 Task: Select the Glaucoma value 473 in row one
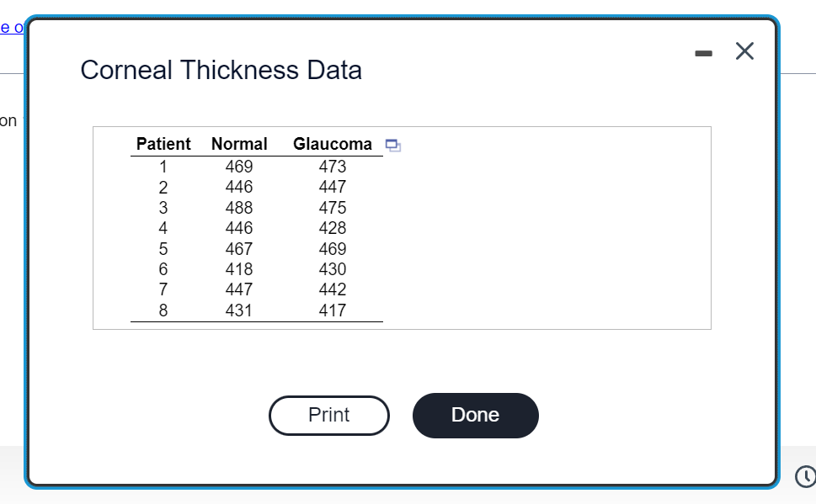coord(332,167)
